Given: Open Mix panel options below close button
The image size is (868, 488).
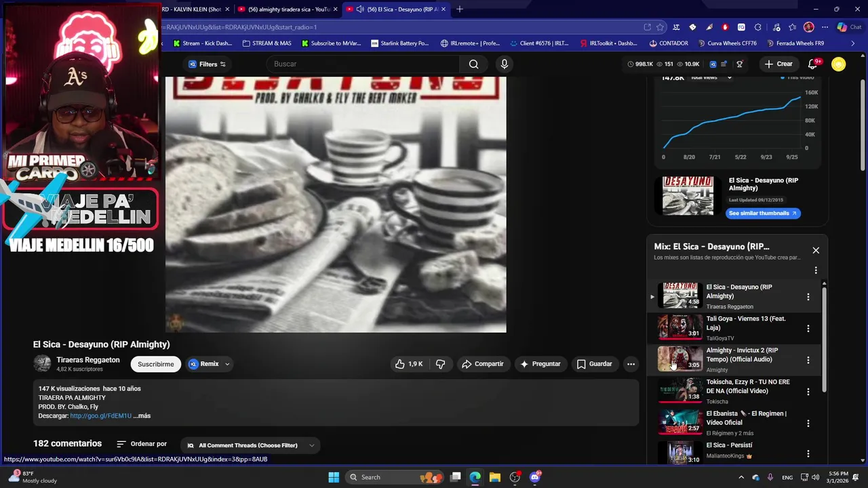Looking at the screenshot, I should (x=816, y=270).
